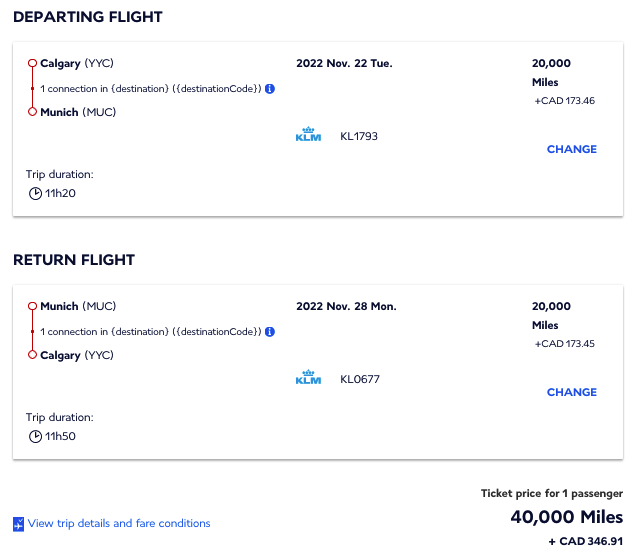Click the info icon beside the departing flight connection
Viewport: 642px width, 556px height.
270,89
